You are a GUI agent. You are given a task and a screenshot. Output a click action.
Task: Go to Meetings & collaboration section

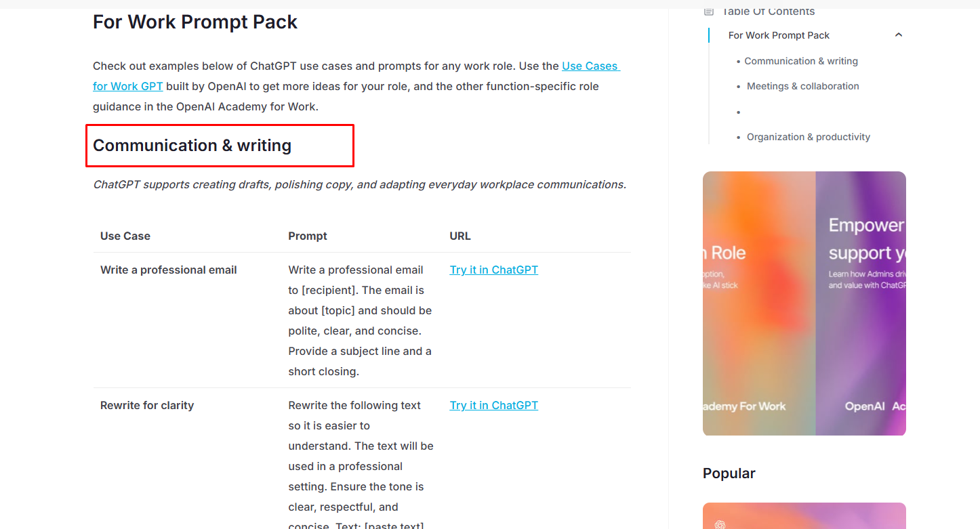[802, 86]
